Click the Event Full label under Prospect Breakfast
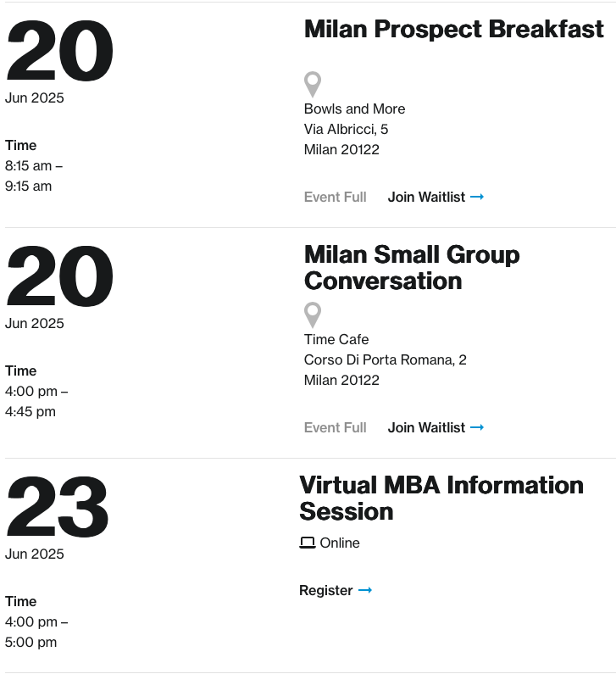 pos(335,197)
